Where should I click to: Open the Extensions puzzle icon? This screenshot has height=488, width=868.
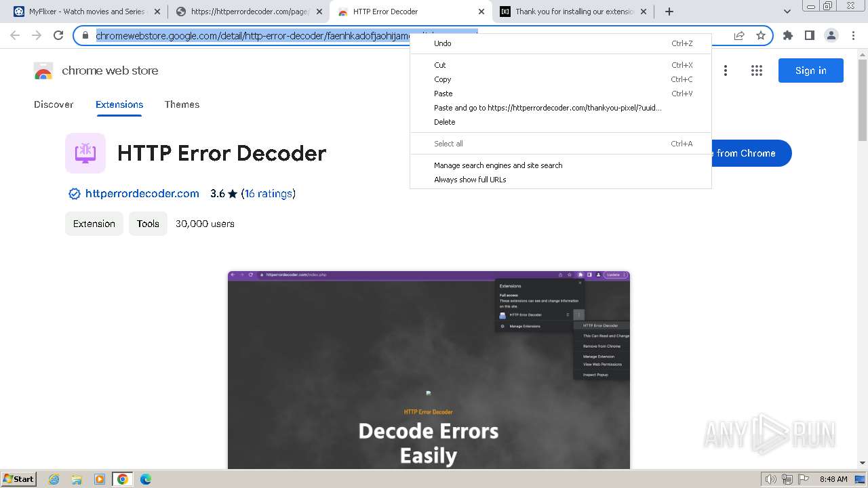coord(788,35)
